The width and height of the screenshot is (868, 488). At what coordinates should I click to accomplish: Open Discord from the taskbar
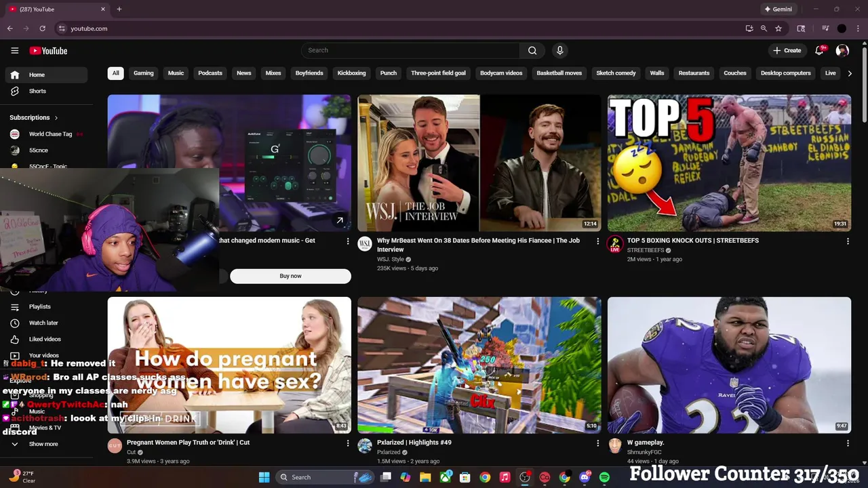(585, 477)
